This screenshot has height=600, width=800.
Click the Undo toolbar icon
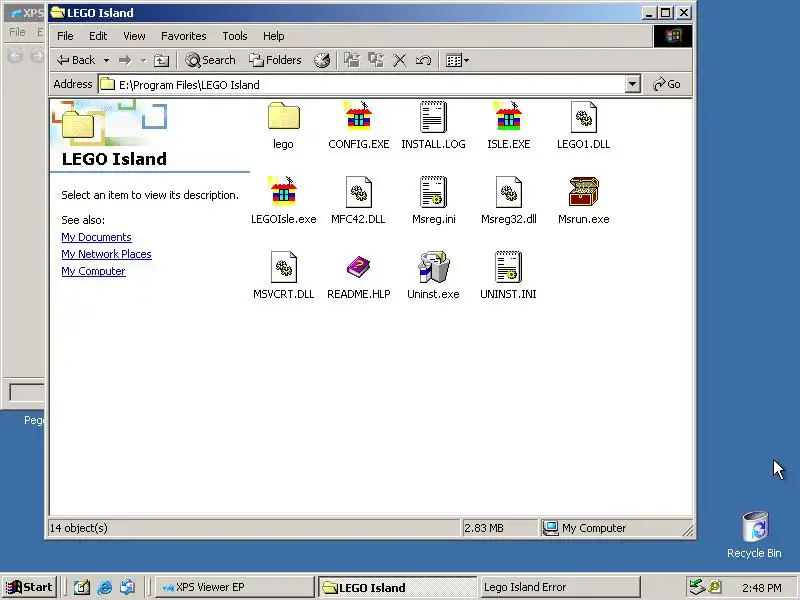[423, 60]
